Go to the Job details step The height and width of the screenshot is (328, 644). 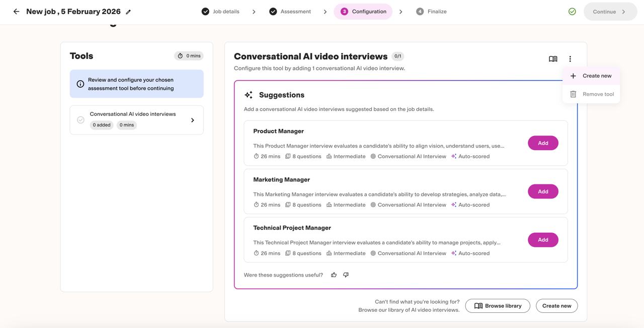point(220,12)
